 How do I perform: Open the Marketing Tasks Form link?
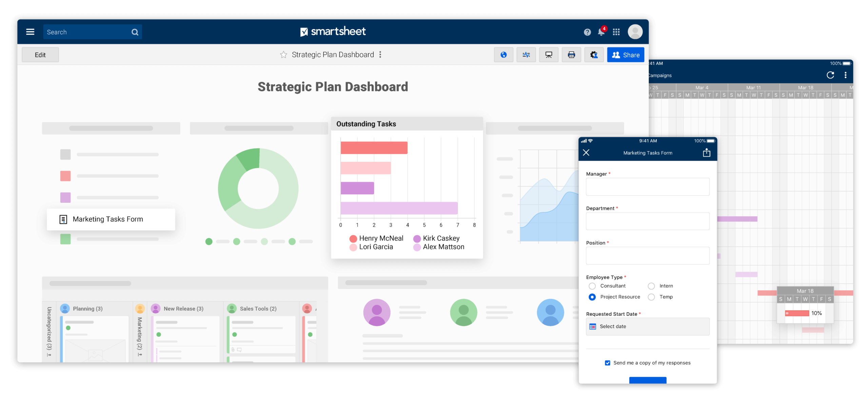[111, 219]
